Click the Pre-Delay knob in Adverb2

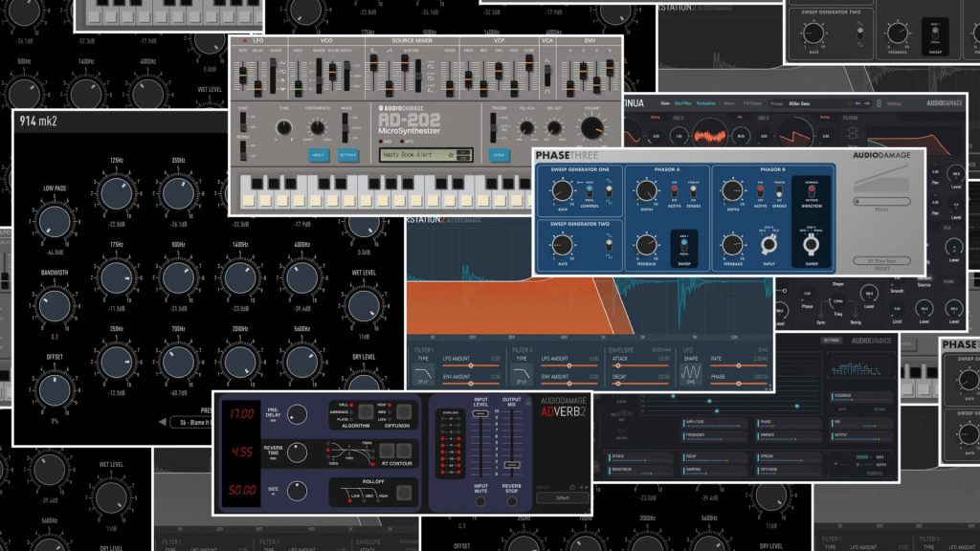point(297,414)
